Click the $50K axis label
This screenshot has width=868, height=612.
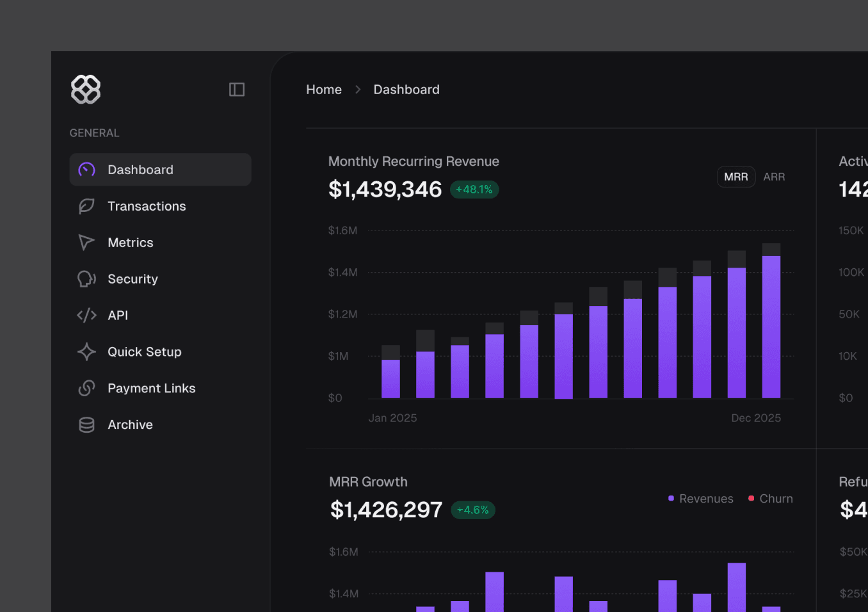click(x=853, y=552)
